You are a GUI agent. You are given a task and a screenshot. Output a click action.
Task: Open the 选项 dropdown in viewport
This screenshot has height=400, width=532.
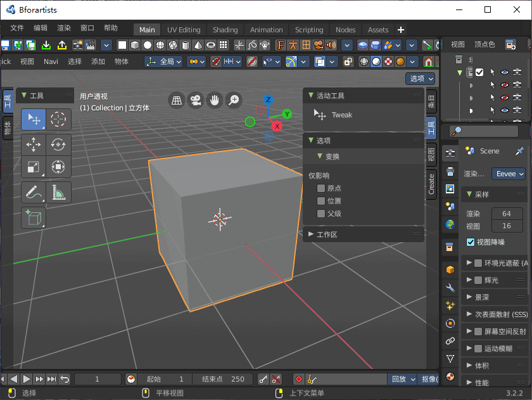pos(421,79)
